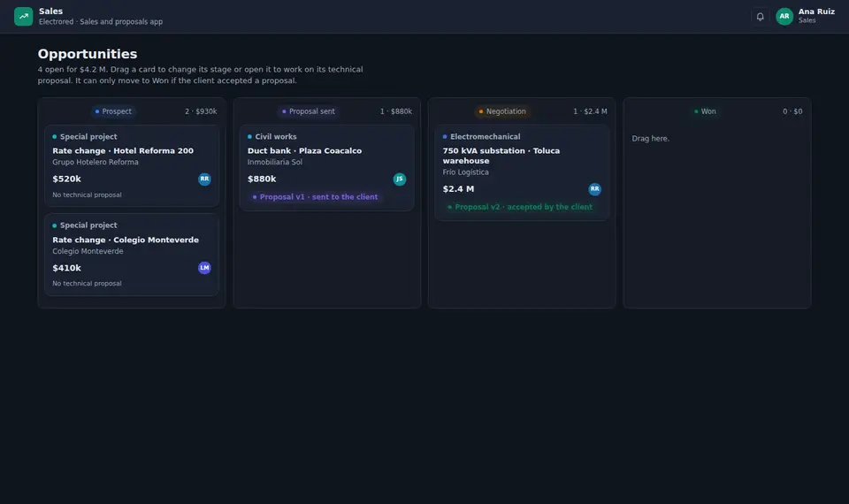Click the Proposal sent stage label
Viewport: 849px width, 504px height.
click(x=308, y=111)
